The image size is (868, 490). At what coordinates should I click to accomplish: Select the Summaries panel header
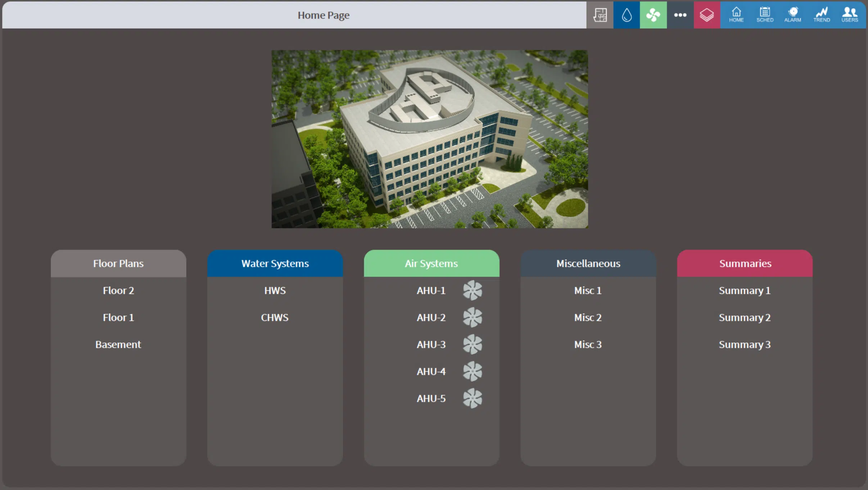click(745, 263)
